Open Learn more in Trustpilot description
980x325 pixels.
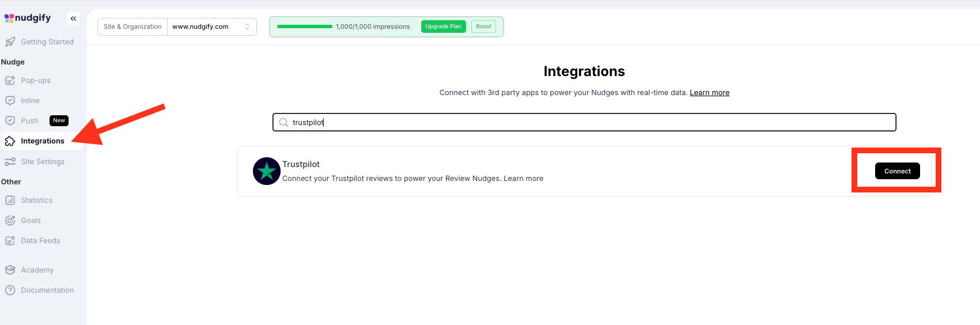click(x=523, y=179)
